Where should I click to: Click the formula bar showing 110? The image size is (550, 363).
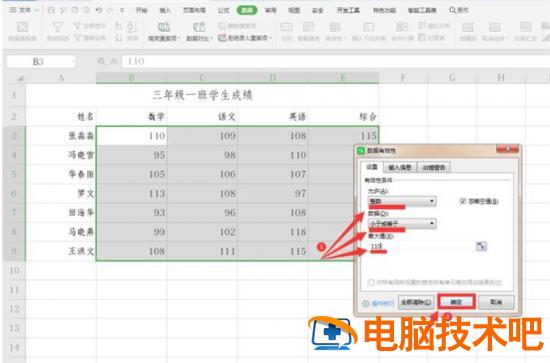[335, 62]
